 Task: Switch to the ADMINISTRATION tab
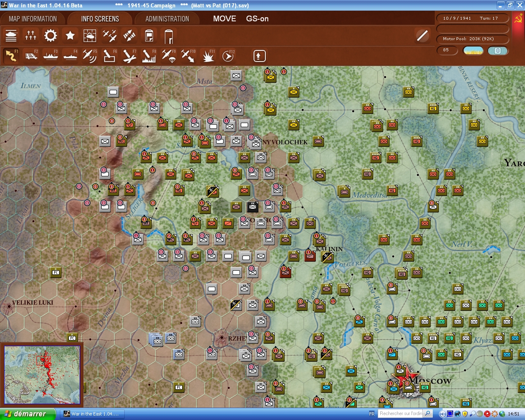167,19
